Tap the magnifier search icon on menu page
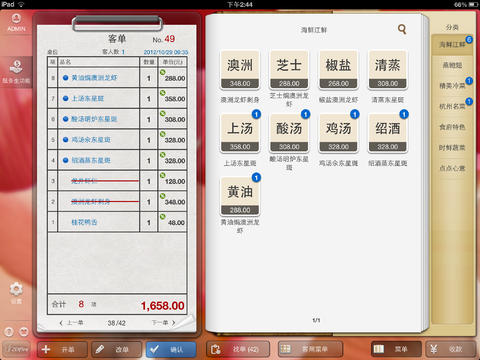Viewport: 480px width, 360px height. pos(402,29)
